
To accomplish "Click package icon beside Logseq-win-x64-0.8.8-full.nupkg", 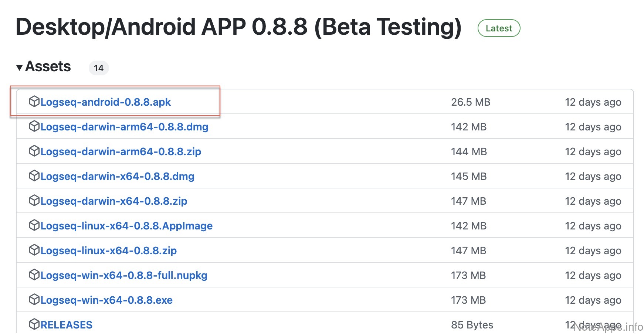I will click(34, 275).
